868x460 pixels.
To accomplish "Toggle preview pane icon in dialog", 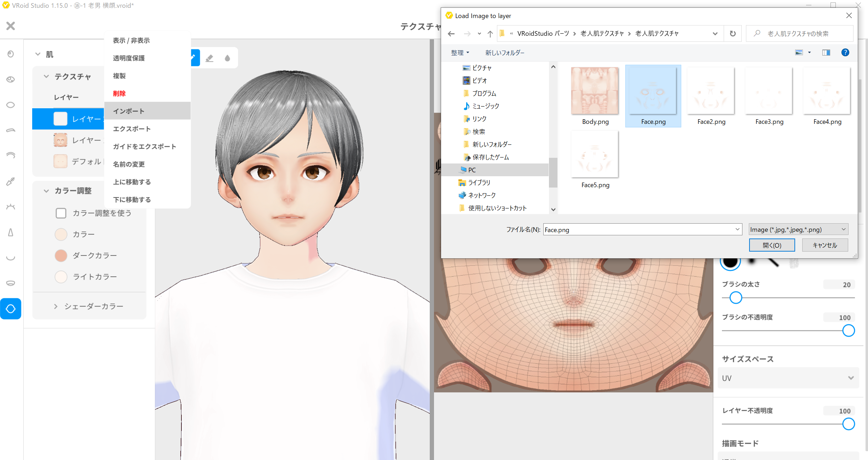I will (x=826, y=52).
